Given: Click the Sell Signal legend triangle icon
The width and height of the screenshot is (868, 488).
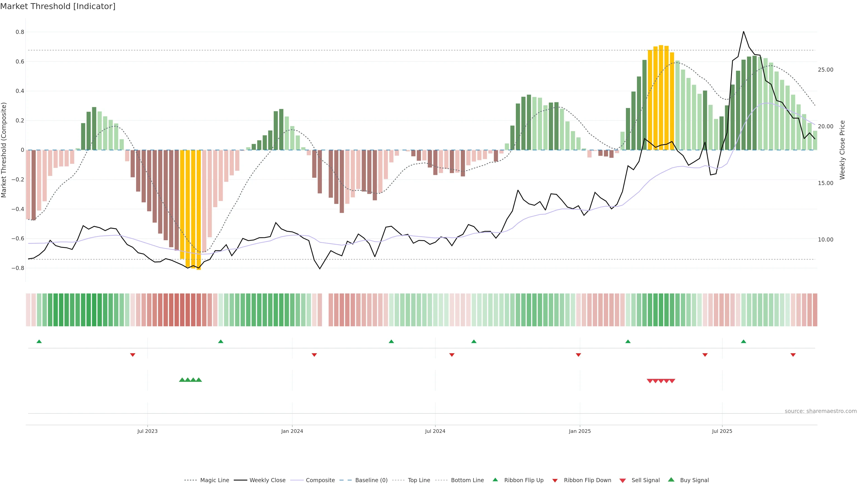Looking at the screenshot, I should click(x=623, y=481).
